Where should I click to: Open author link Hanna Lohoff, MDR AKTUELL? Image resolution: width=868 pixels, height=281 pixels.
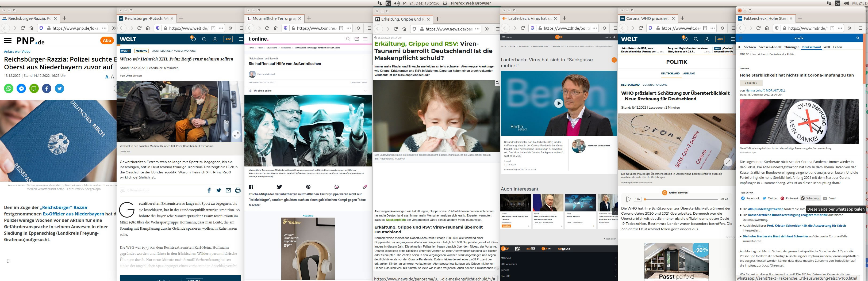tap(766, 90)
